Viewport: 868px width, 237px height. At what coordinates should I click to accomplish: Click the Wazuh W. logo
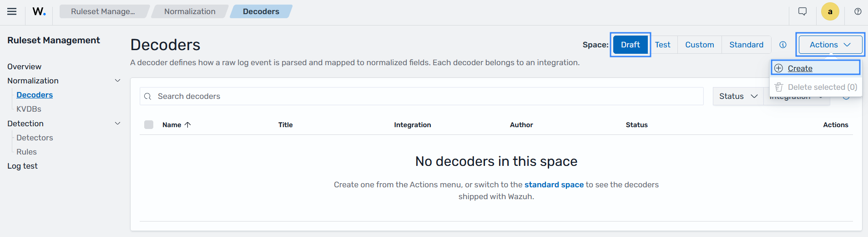click(x=39, y=11)
